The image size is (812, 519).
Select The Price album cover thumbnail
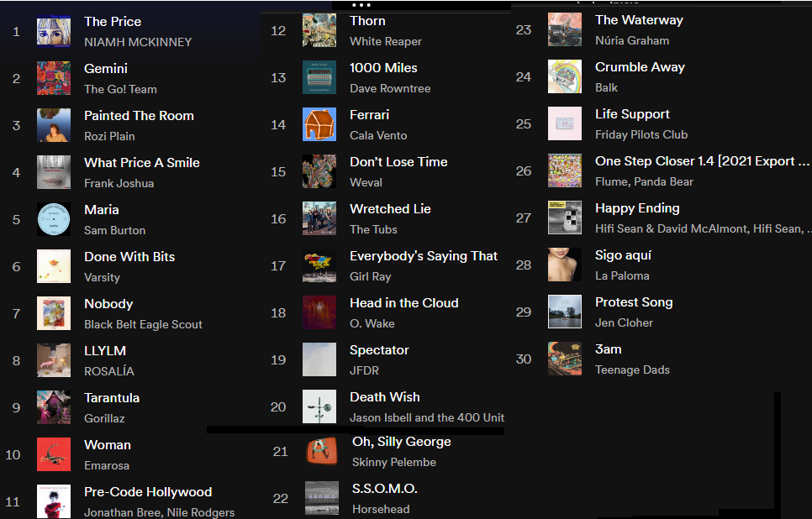point(54,32)
